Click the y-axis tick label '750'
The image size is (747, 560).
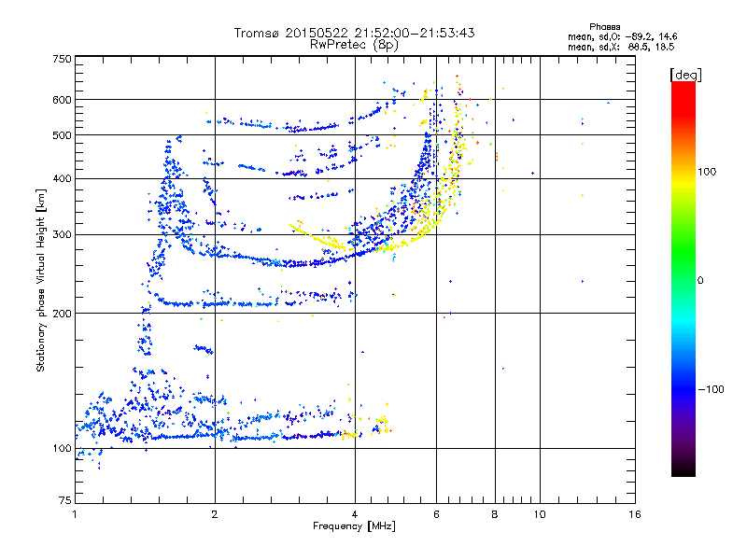(63, 59)
